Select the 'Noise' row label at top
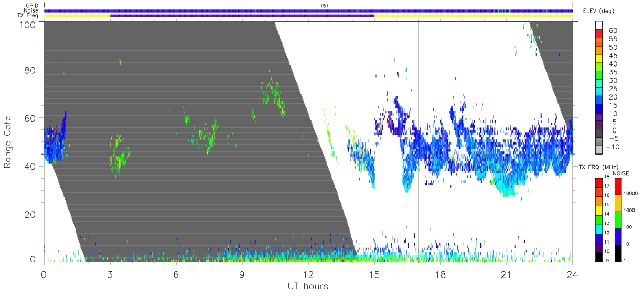 [x=32, y=10]
